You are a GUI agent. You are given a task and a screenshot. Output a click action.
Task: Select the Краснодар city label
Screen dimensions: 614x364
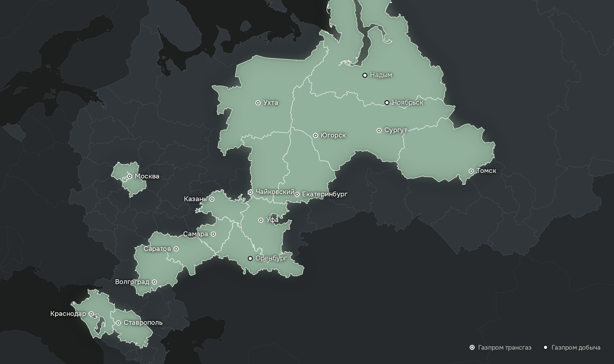pos(68,314)
